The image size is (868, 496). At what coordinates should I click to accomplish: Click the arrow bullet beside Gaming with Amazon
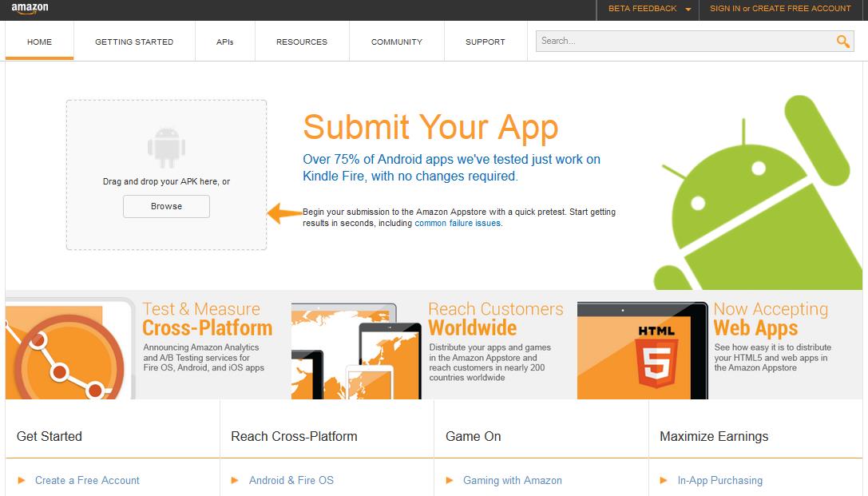(450, 481)
